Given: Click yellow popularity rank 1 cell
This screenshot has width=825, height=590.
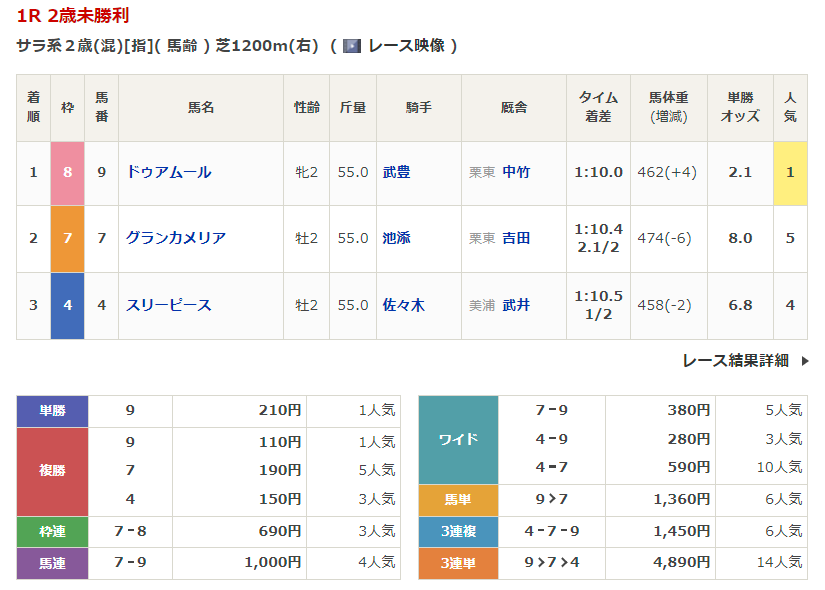Looking at the screenshot, I should 790,172.
